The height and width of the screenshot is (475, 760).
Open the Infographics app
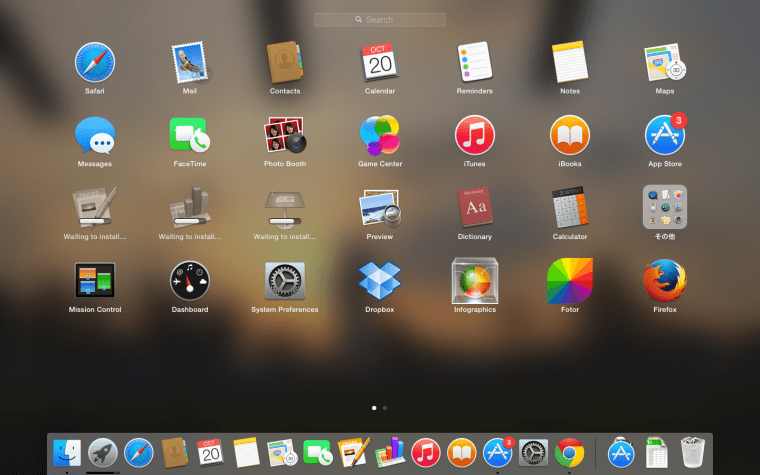[x=475, y=281]
